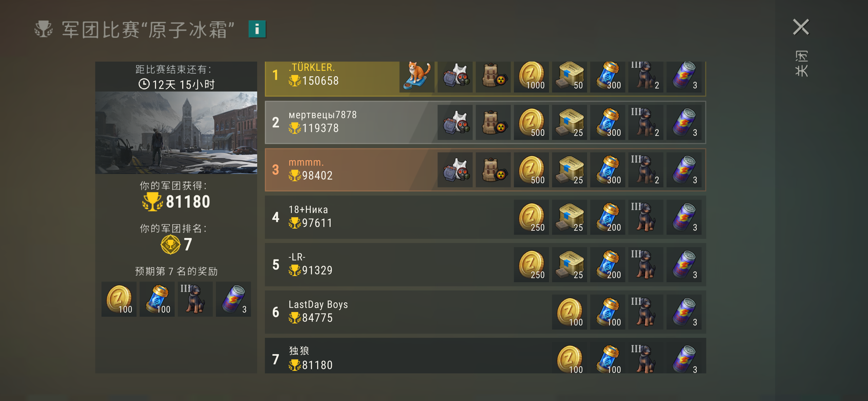
Task: Tap the radiation backpack reward in rank 2
Action: [493, 122]
